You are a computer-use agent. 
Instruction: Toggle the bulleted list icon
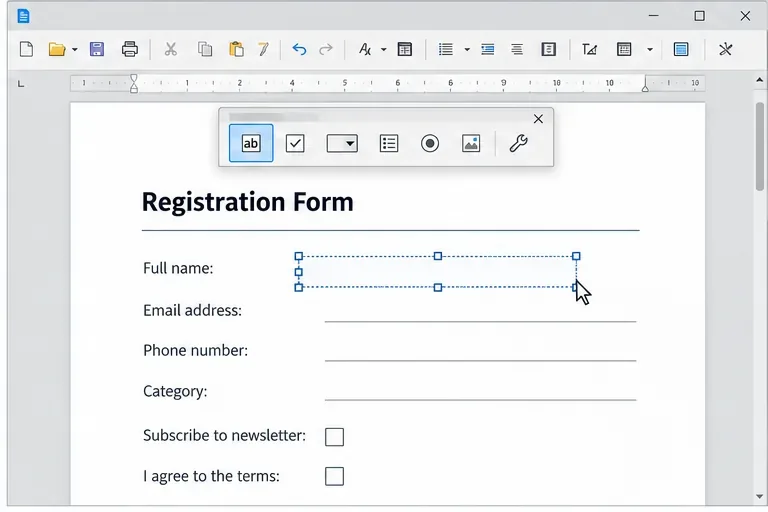[446, 49]
